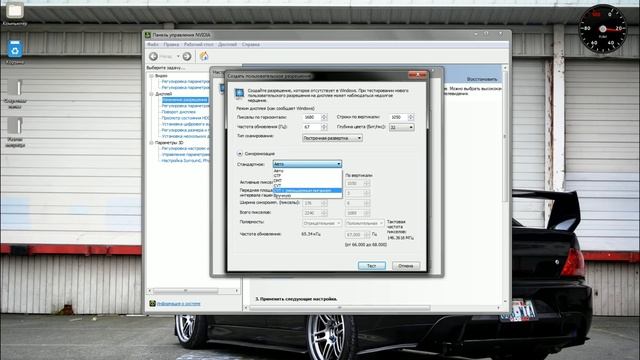Click the horizontal pixels field showing 1680

pos(312,117)
